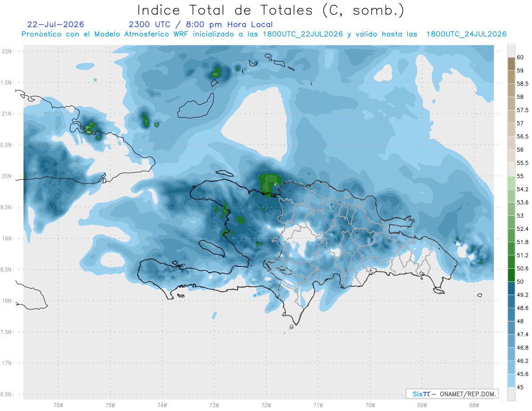
Task: Click the "18N" latitude label
Action: tap(7, 301)
